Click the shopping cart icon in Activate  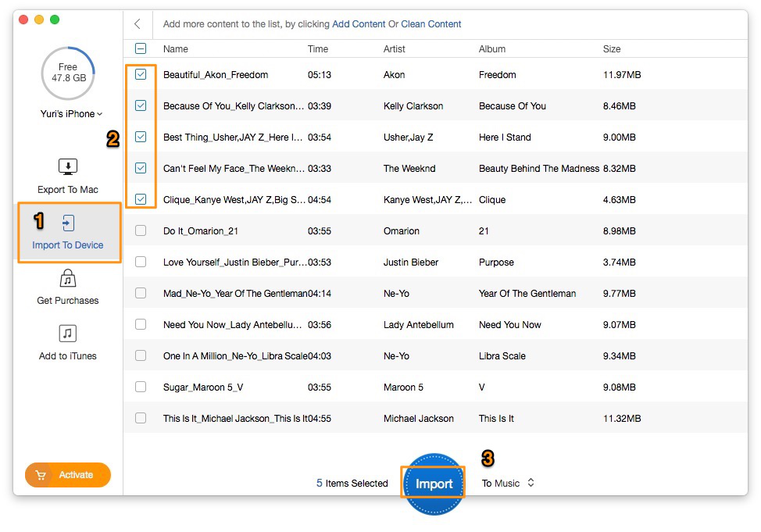(x=41, y=475)
